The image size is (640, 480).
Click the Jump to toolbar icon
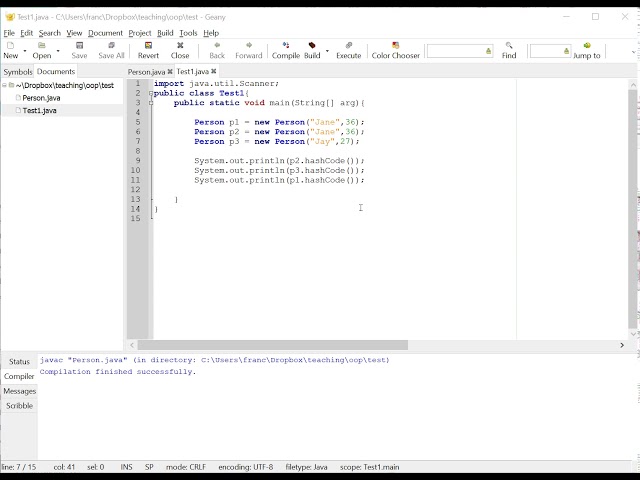587,50
